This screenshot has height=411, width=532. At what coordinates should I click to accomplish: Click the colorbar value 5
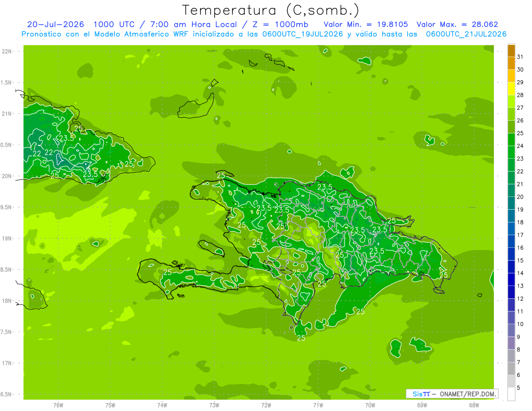coord(519,388)
